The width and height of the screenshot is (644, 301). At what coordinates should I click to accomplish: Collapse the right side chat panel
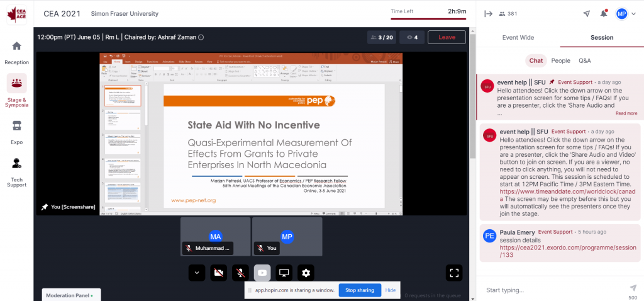point(487,13)
